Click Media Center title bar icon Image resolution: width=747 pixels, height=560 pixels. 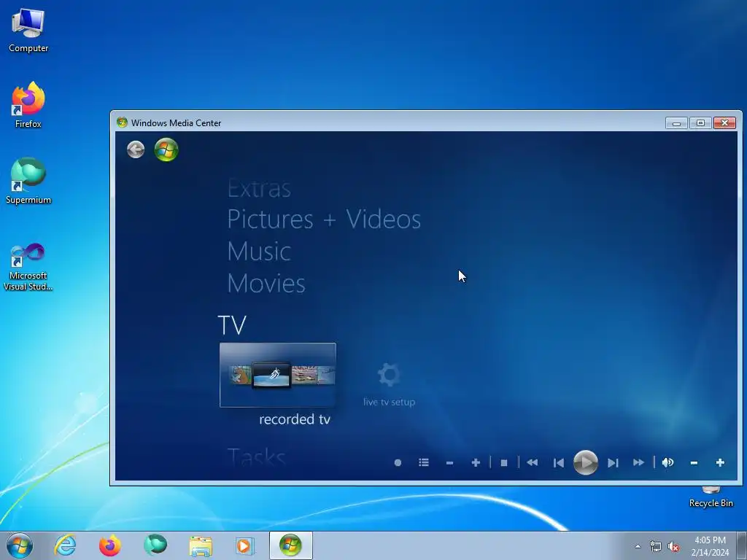click(122, 122)
